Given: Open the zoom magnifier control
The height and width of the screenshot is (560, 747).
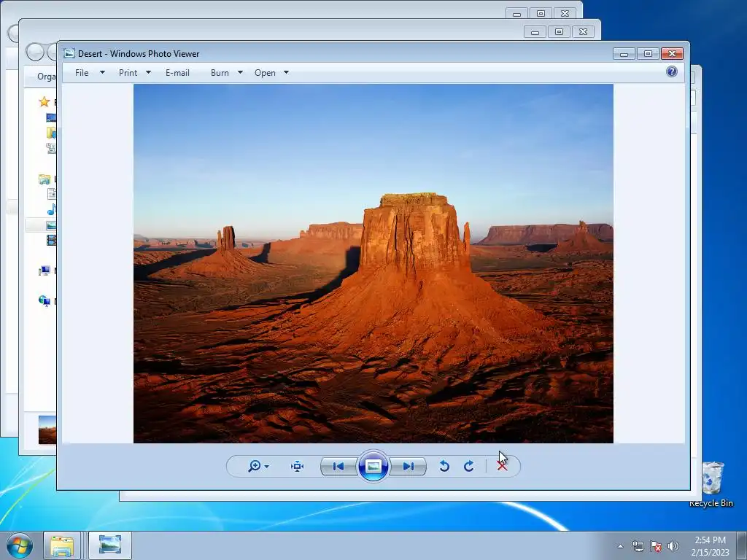Looking at the screenshot, I should tap(255, 466).
